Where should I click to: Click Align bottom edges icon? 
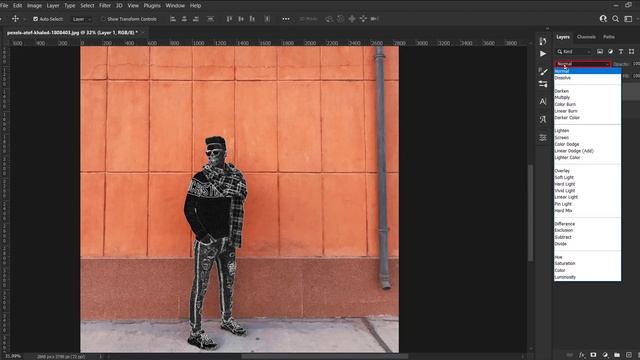(x=252, y=19)
